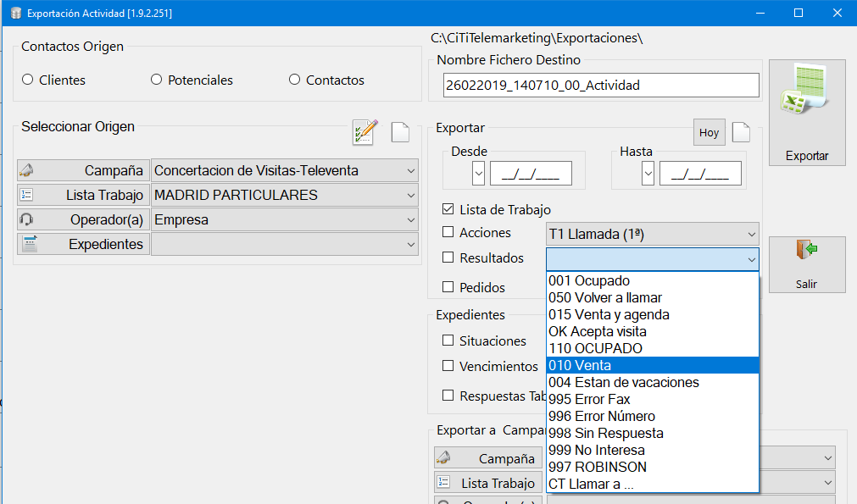
Task: Click the export path C:\CiTiTelemarketing\Exportaciones\
Action: coord(537,37)
